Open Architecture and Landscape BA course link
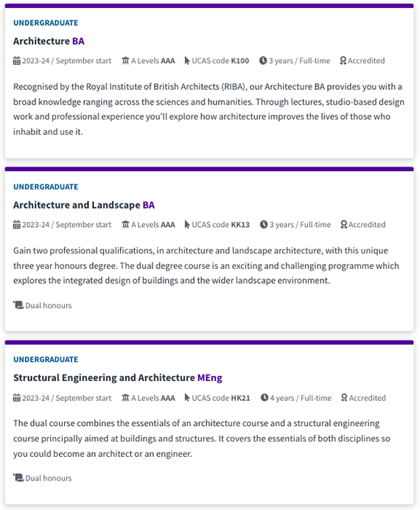 tap(84, 205)
